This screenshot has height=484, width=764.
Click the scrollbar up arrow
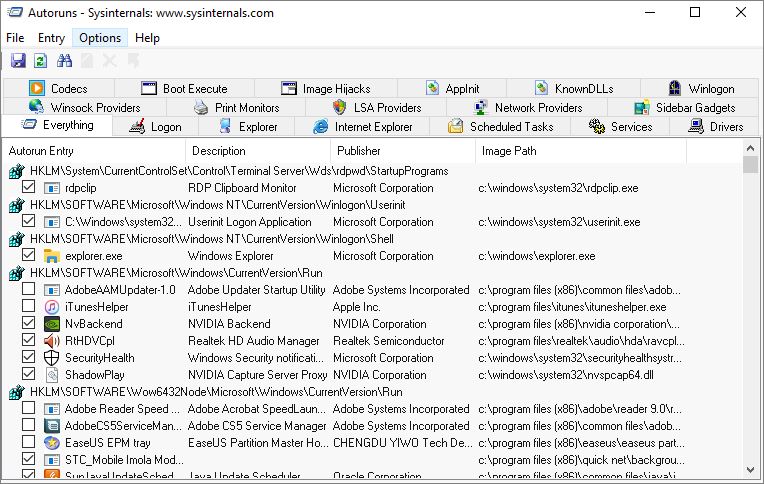click(751, 147)
